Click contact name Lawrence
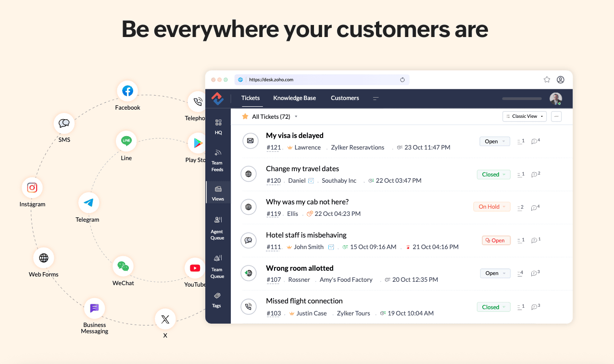The image size is (614, 364). (x=308, y=148)
